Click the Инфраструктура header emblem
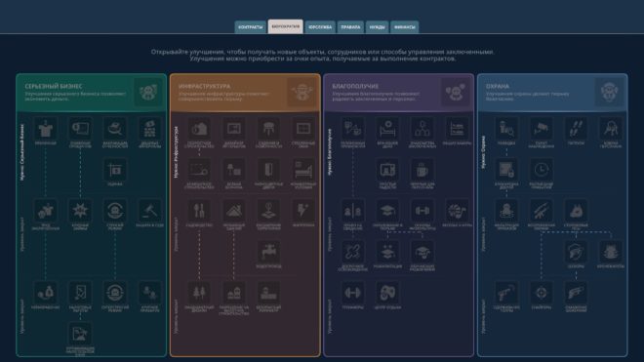 302,92
